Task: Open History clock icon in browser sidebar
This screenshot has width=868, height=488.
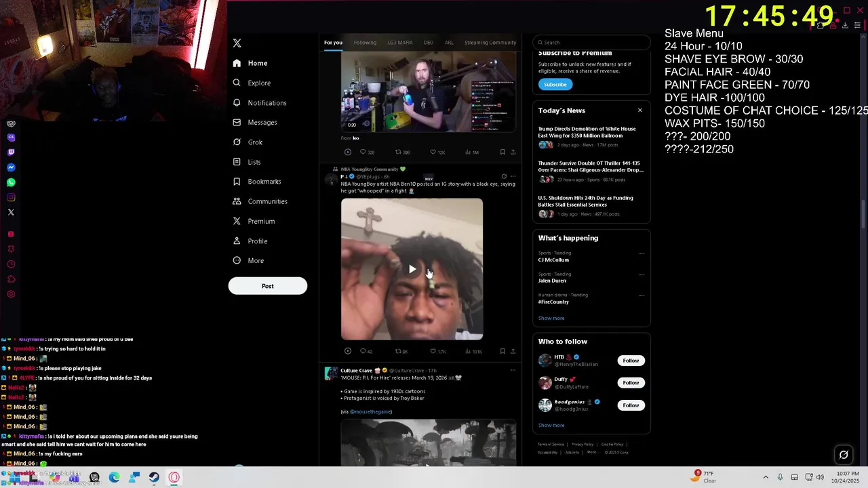Action: click(11, 264)
